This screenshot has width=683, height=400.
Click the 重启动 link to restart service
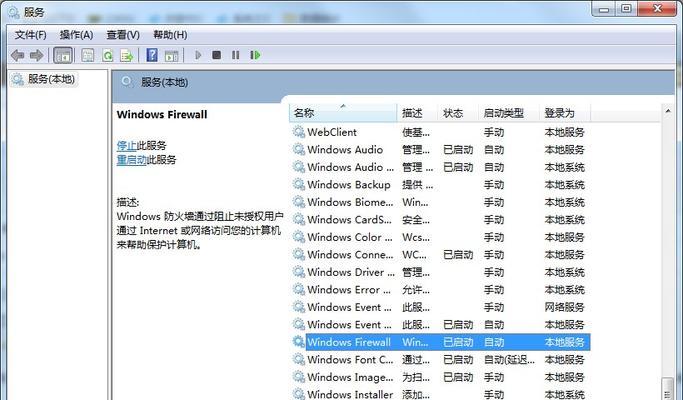tap(131, 160)
